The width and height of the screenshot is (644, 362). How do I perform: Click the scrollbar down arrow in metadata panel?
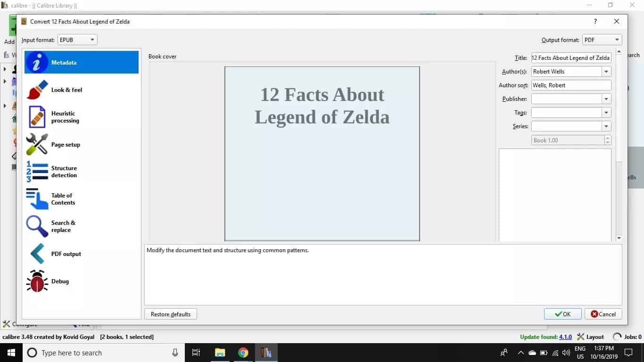tap(619, 238)
